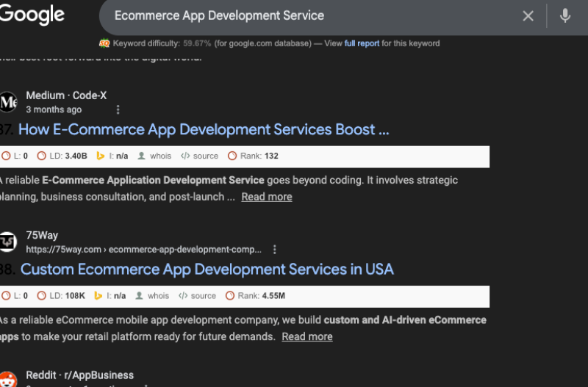The width and height of the screenshot is (588, 387).
Task: Expand Read more on 75Way snippet
Action: click(x=306, y=336)
